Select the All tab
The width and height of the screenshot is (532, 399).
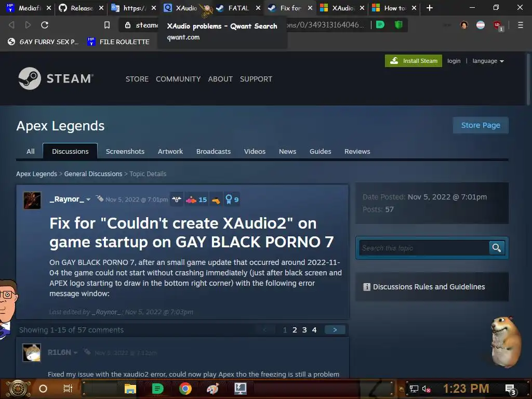pyautogui.click(x=31, y=151)
